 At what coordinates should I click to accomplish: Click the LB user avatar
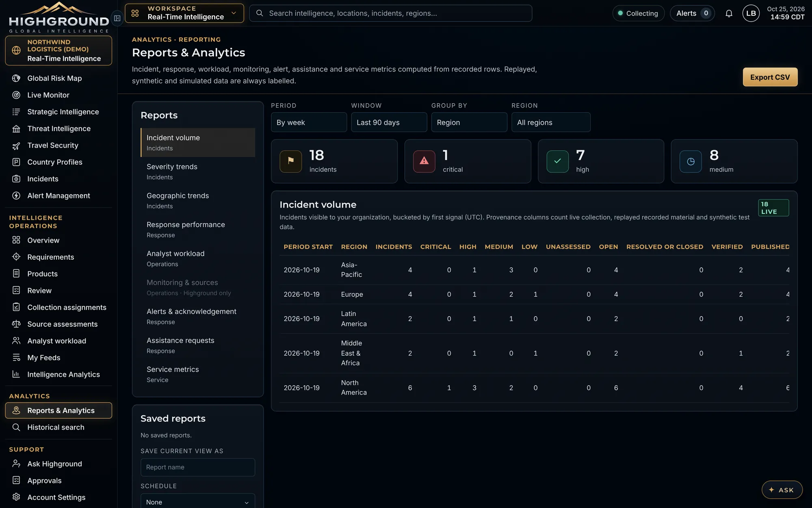751,13
